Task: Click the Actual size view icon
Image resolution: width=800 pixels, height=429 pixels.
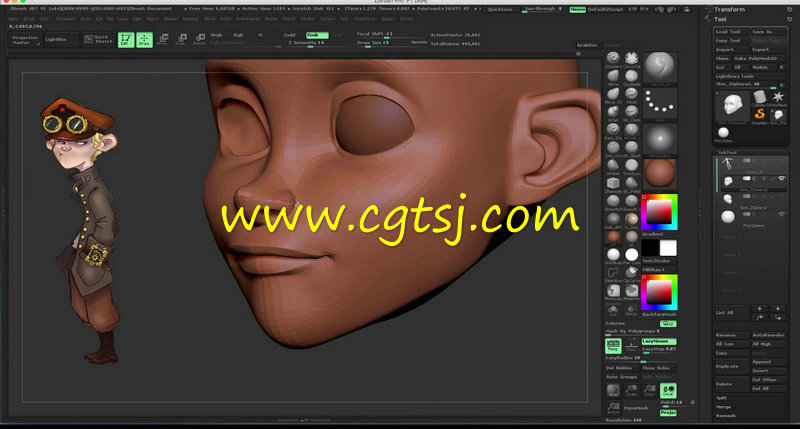Action: point(613,408)
